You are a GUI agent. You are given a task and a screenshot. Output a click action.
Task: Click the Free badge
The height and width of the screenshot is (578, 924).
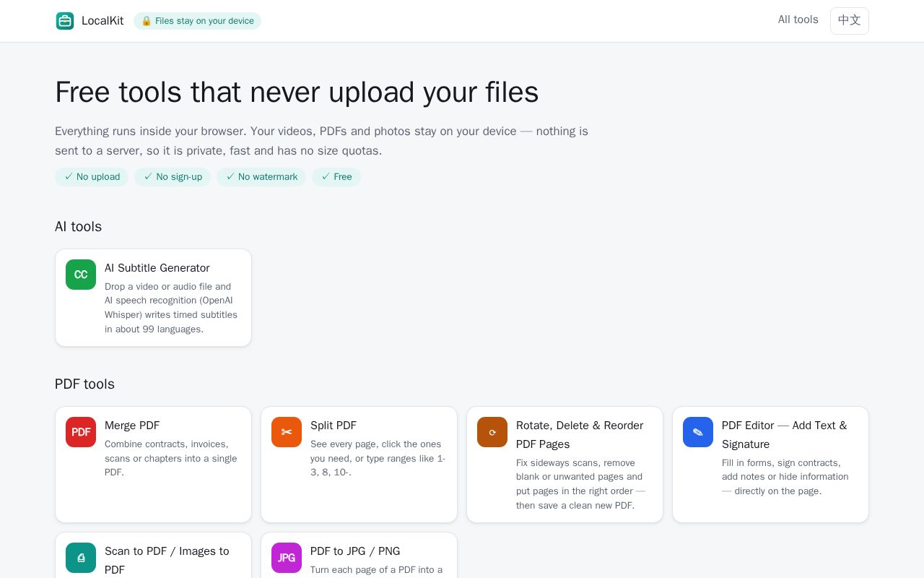click(x=336, y=177)
